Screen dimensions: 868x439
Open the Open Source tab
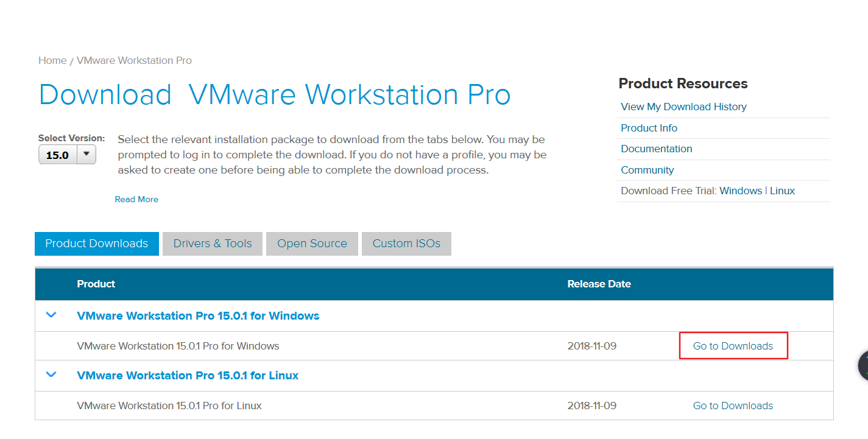coord(312,244)
